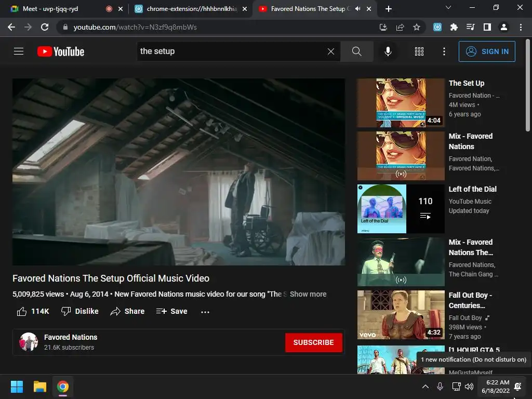Viewport: 532px width, 399px height.
Task: Open tab search chevron
Action: (448, 7)
